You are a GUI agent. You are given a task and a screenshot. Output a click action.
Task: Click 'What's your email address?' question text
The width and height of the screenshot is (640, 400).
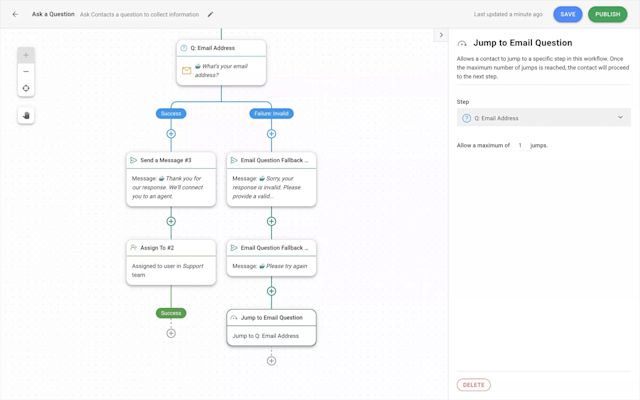221,71
